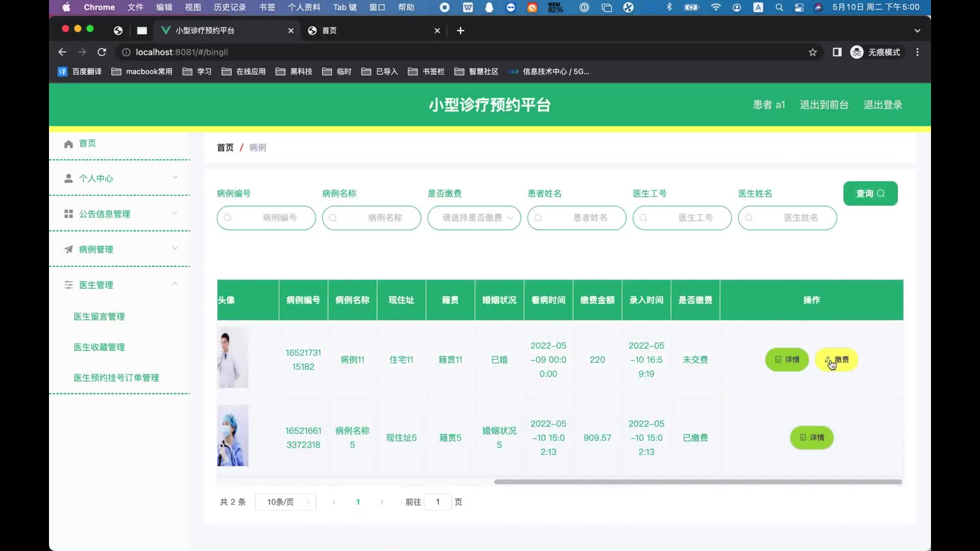This screenshot has width=980, height=551.
Task: Click the macOS Spotlight search icon
Action: (x=779, y=7)
